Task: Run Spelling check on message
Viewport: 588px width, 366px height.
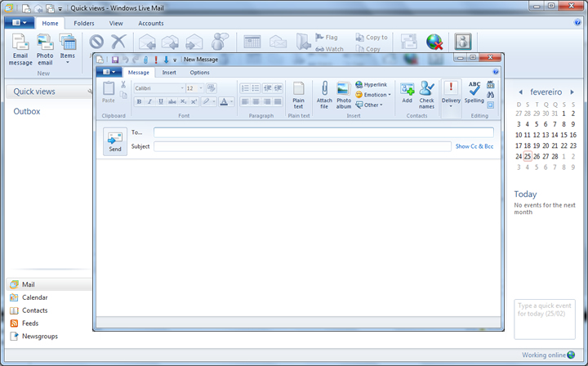Action: [x=474, y=92]
